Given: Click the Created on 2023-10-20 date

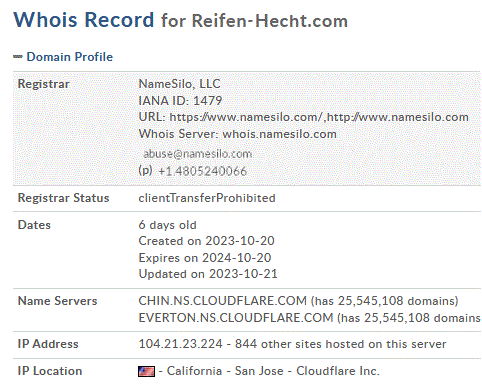Looking at the screenshot, I should point(206,241).
